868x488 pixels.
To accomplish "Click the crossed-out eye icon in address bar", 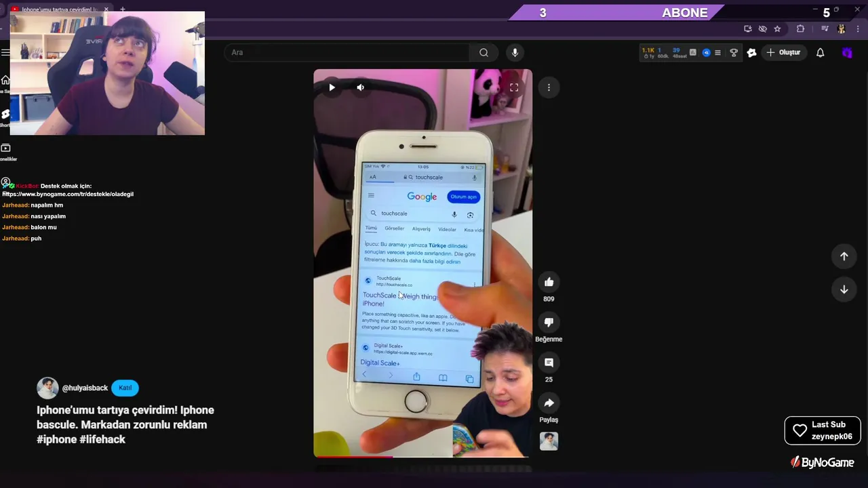I will [762, 28].
